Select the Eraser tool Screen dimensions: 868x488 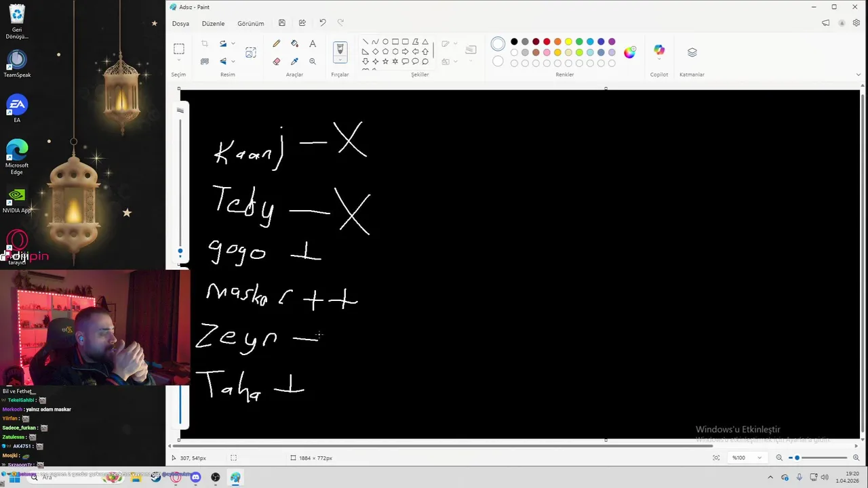click(x=276, y=61)
